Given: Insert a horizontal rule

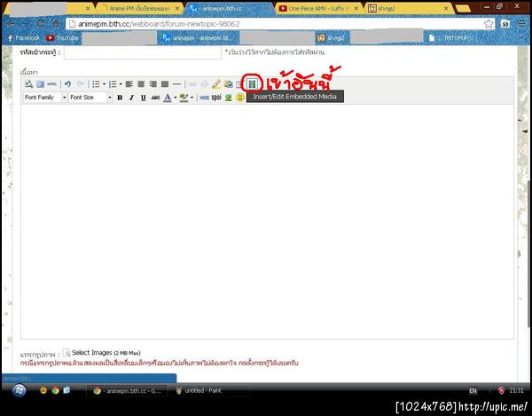Looking at the screenshot, I should [176, 84].
